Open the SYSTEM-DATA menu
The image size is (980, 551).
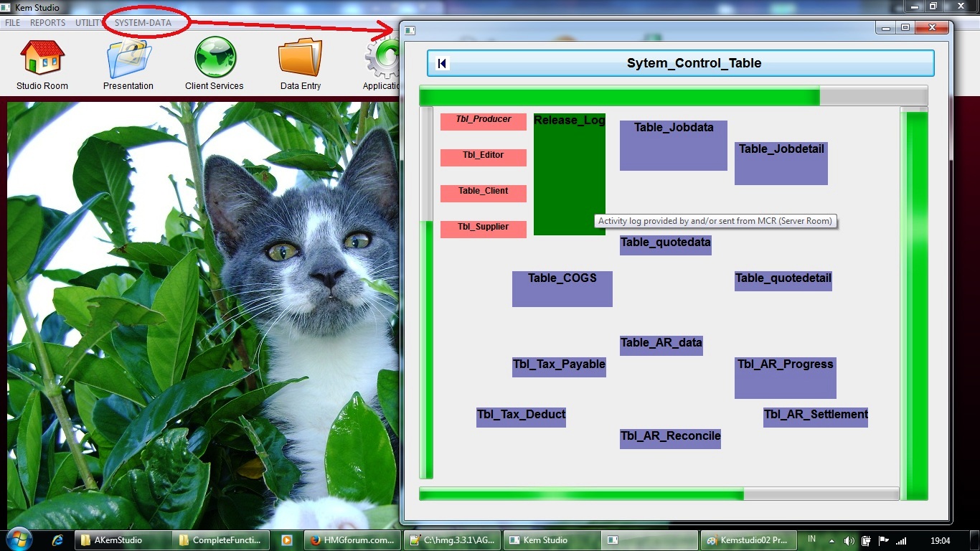coord(143,23)
